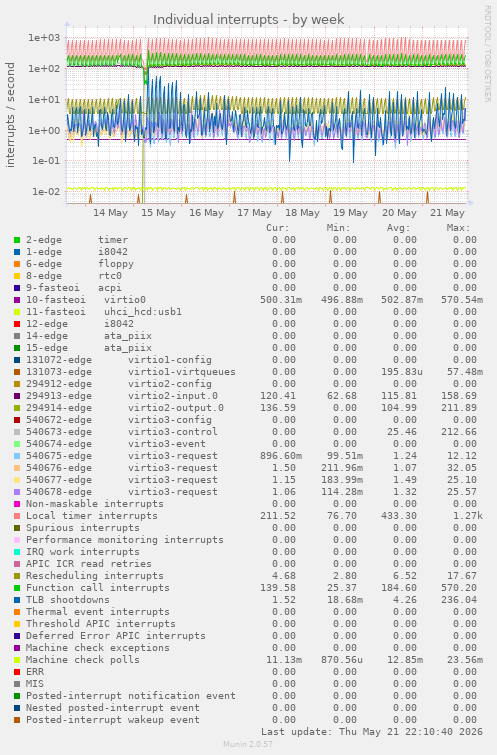Click the Machine check polls yellow swatch
Image resolution: width=497 pixels, height=755 pixels.
[x=17, y=660]
